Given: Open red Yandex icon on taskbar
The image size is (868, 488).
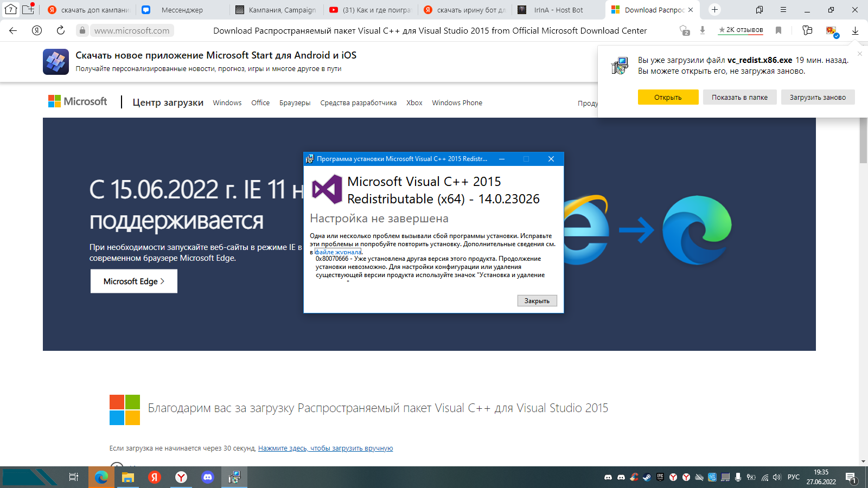Looking at the screenshot, I should [x=155, y=477].
